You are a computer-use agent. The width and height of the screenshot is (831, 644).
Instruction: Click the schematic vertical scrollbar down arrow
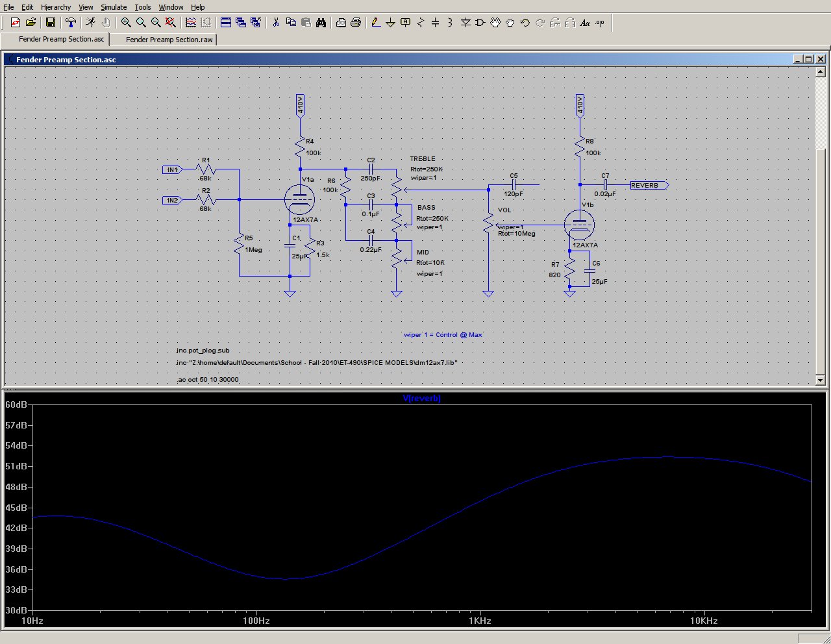[x=819, y=380]
